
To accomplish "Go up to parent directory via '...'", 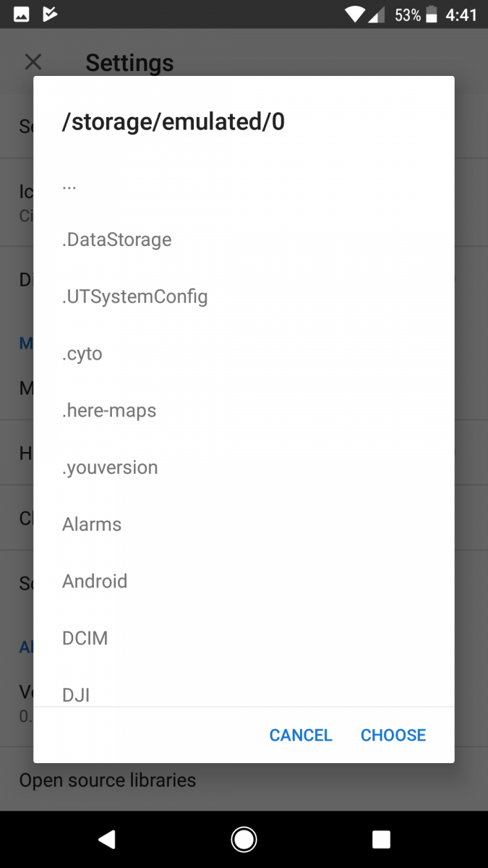I will pos(69,184).
